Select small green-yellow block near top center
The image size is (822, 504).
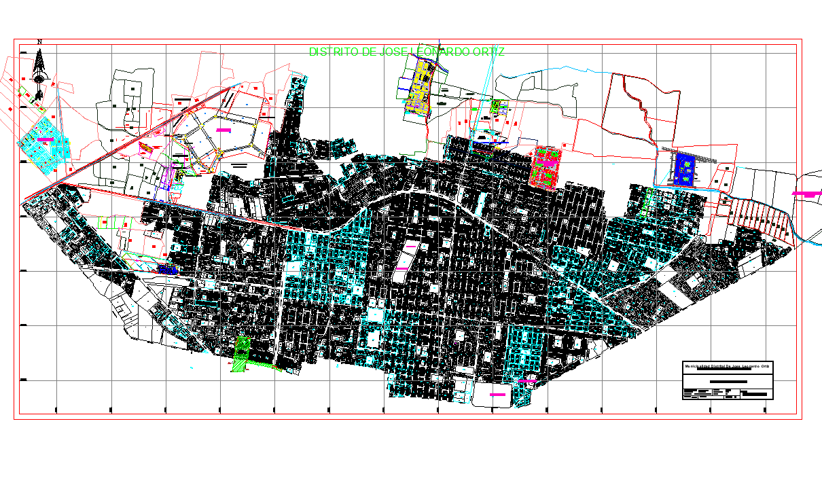pyautogui.click(x=500, y=106)
